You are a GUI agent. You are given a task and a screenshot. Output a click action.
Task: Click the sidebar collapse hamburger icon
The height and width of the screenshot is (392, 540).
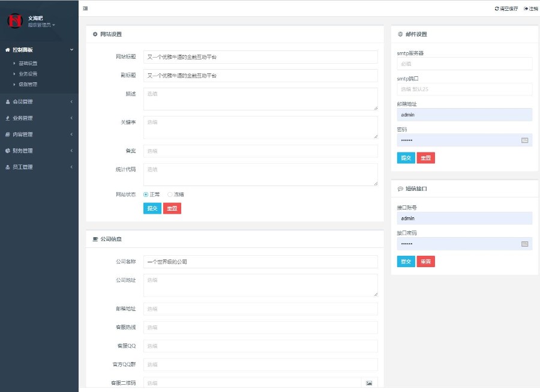point(85,8)
